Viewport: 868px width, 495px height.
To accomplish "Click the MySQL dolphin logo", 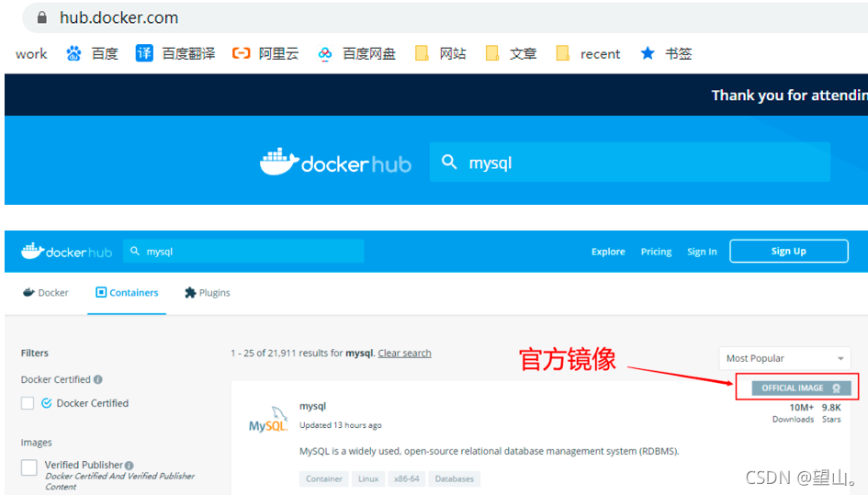I will pos(268,419).
